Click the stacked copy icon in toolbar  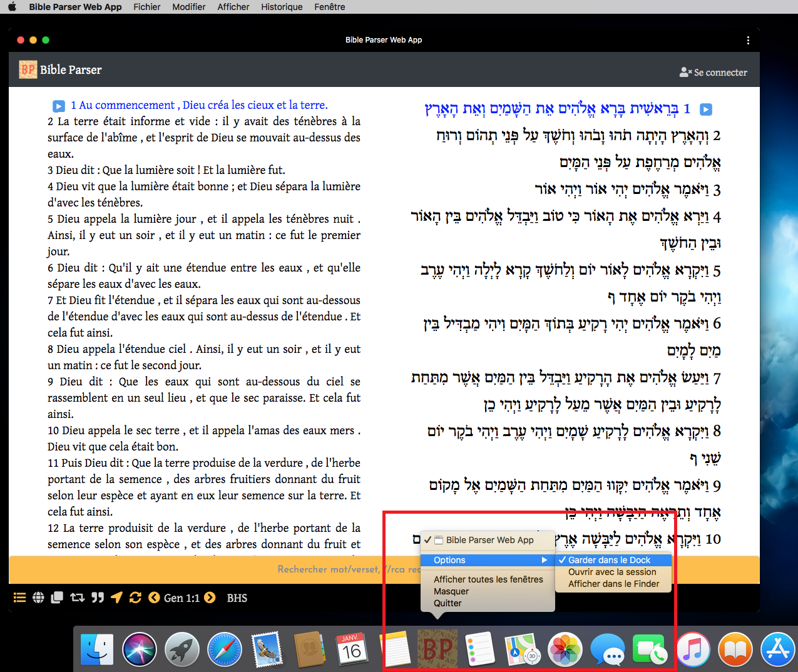click(x=57, y=598)
